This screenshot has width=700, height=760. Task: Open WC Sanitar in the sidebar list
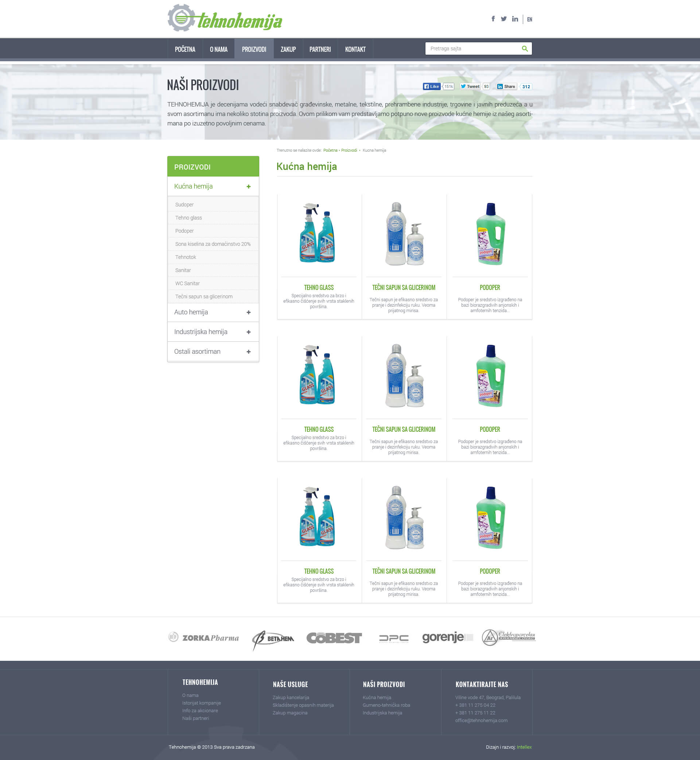(x=187, y=283)
